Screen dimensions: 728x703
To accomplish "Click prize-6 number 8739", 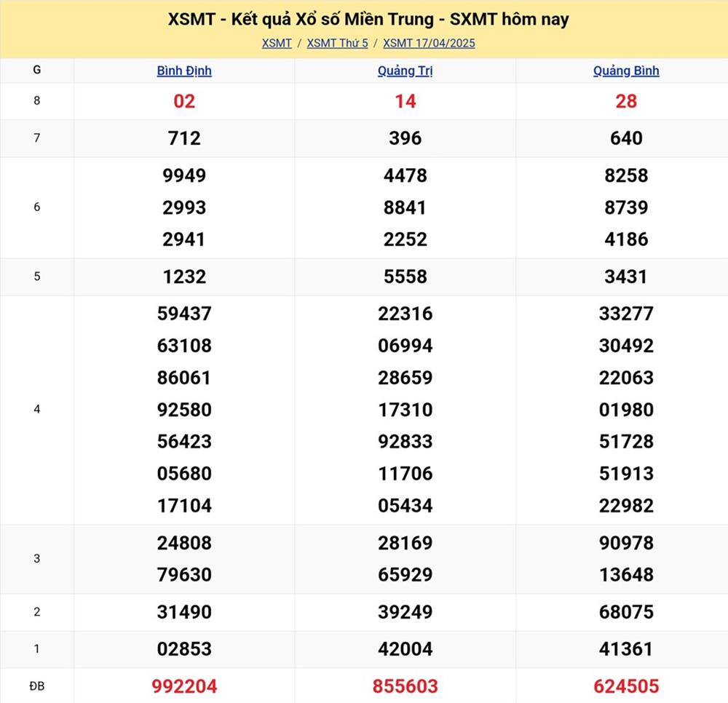I will pos(626,207).
